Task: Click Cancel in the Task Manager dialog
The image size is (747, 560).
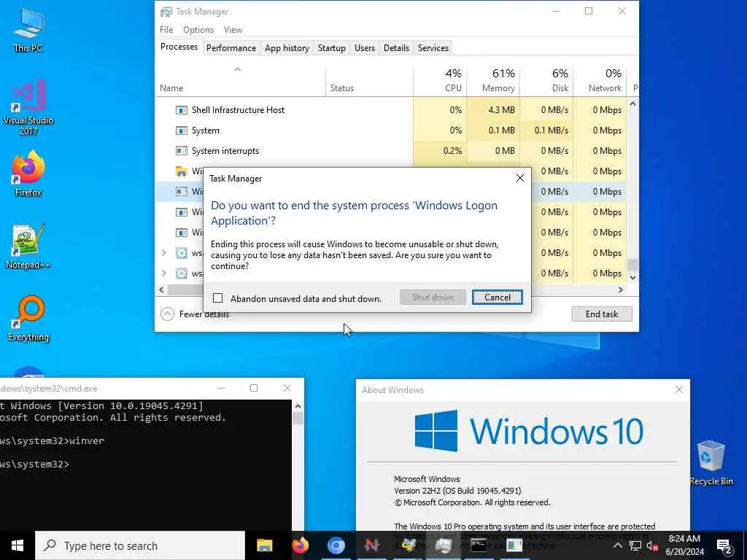Action: click(497, 297)
